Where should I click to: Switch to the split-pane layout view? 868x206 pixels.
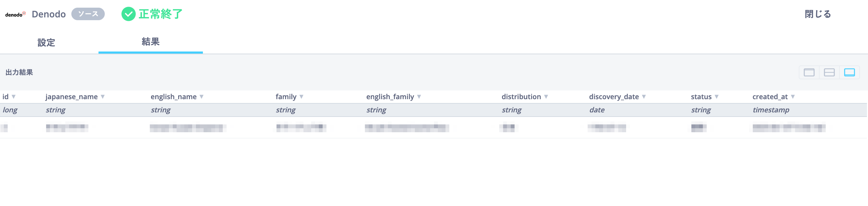[829, 72]
